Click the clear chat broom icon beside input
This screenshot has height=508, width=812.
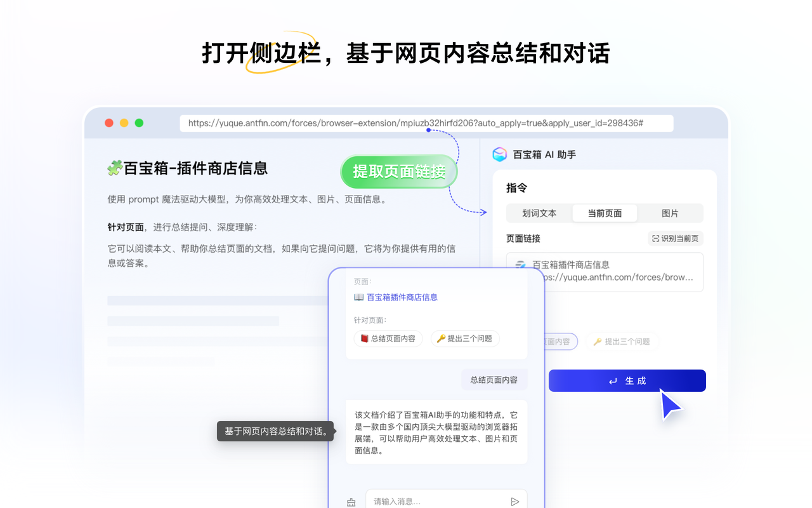pyautogui.click(x=351, y=502)
